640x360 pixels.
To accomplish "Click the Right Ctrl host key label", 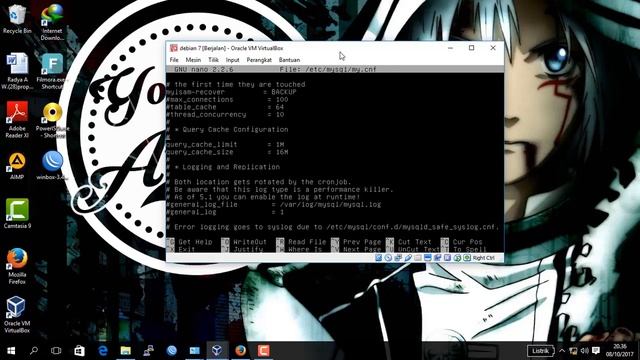I will coord(483,258).
